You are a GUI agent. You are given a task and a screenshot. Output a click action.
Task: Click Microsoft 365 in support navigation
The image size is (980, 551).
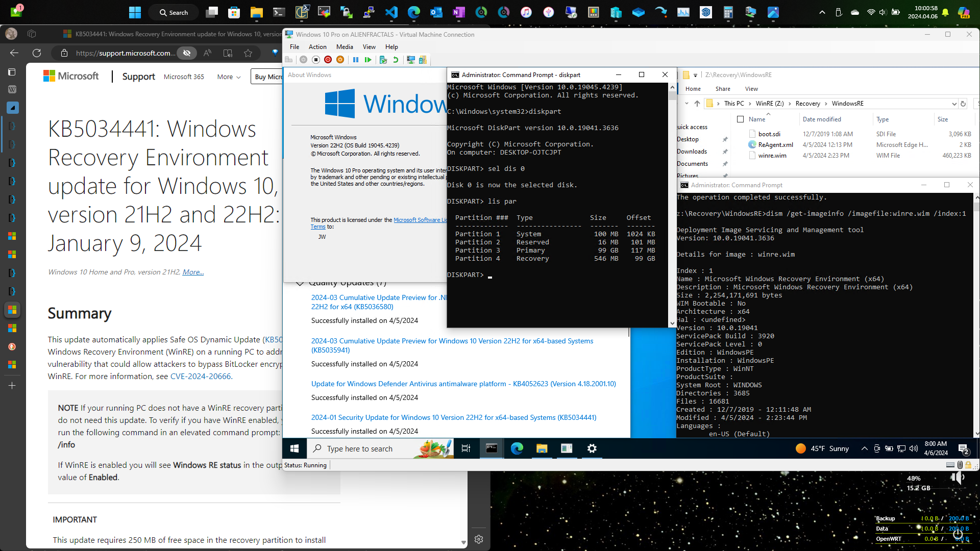184,77
